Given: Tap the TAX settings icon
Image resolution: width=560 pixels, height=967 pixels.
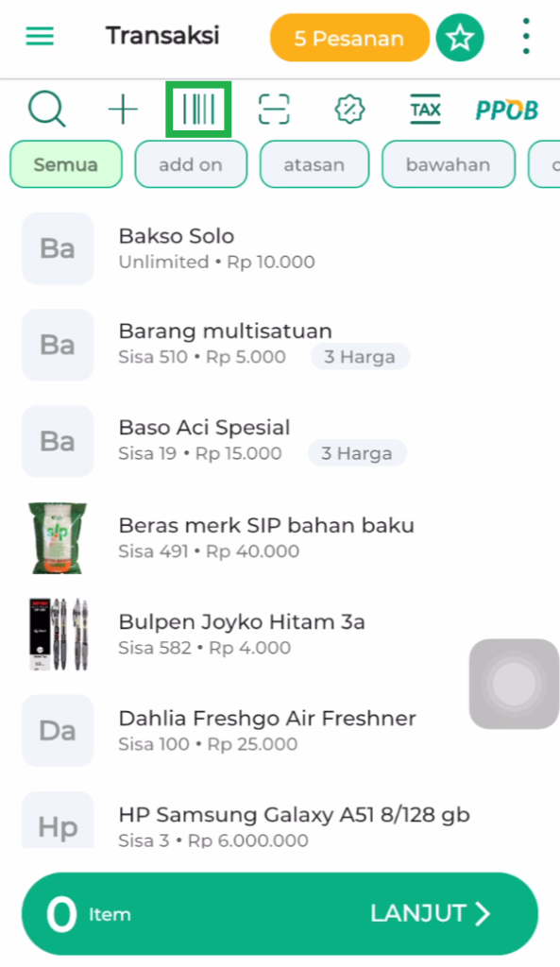Looking at the screenshot, I should click(x=425, y=108).
